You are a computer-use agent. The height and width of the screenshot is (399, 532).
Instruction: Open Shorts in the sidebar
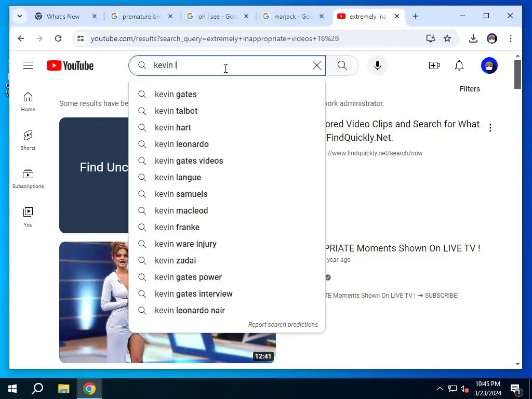pyautogui.click(x=28, y=140)
